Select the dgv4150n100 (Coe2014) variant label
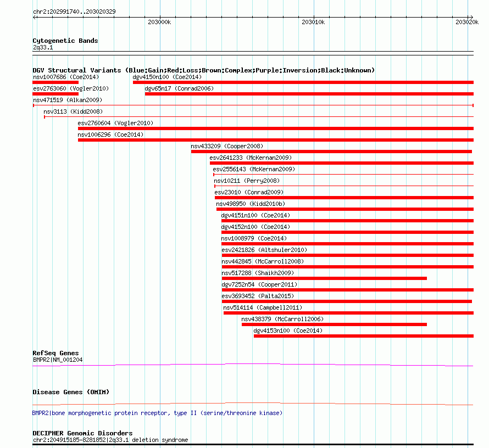The image size is (489, 448). click(167, 77)
